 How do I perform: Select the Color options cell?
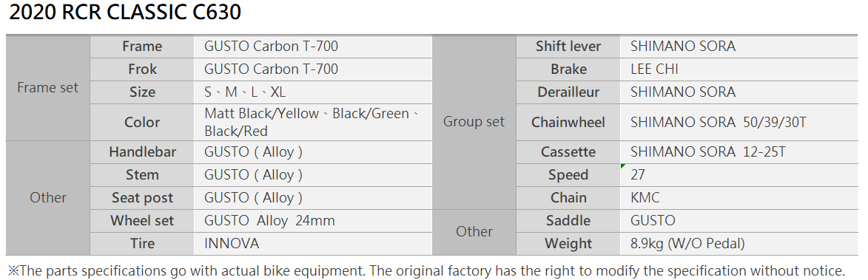tap(313, 122)
